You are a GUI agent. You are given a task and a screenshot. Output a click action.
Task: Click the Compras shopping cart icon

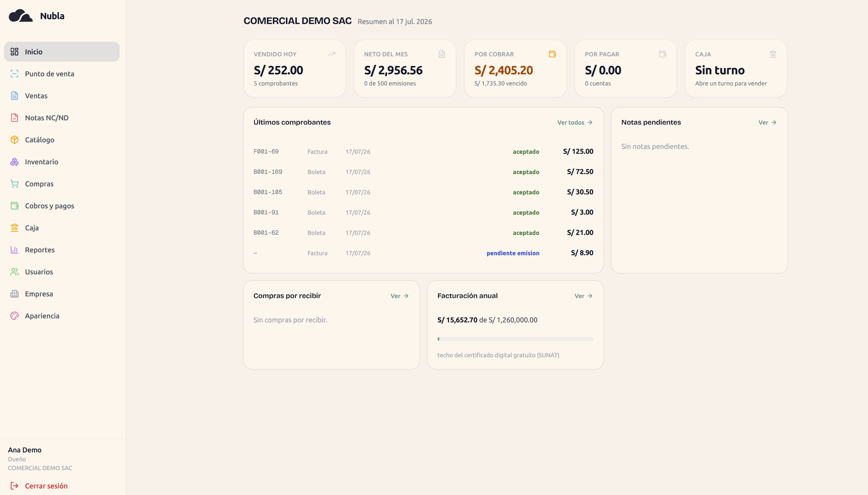click(x=14, y=184)
